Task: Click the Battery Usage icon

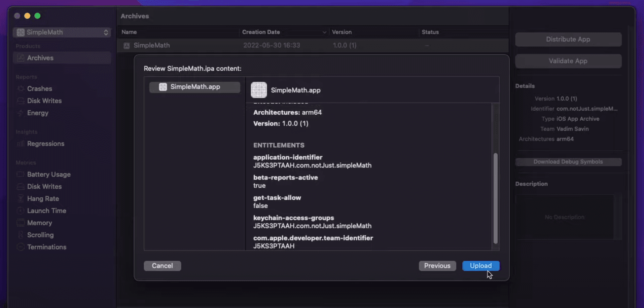Action: 21,175
